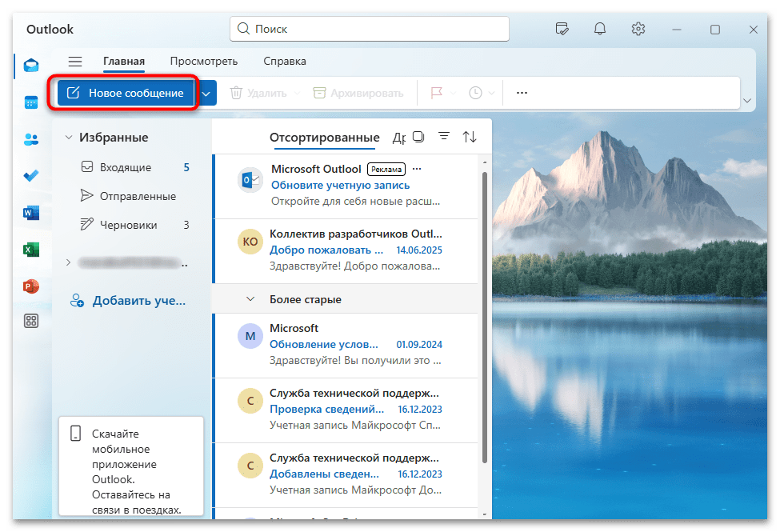780x532 pixels.
Task: Open the More apps grid icon
Action: point(31,321)
